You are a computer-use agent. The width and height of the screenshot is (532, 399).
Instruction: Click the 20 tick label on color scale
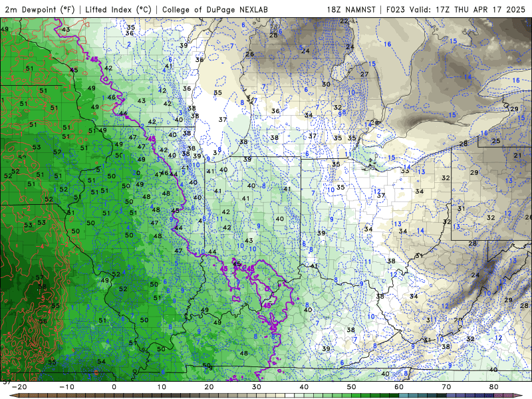209,387
